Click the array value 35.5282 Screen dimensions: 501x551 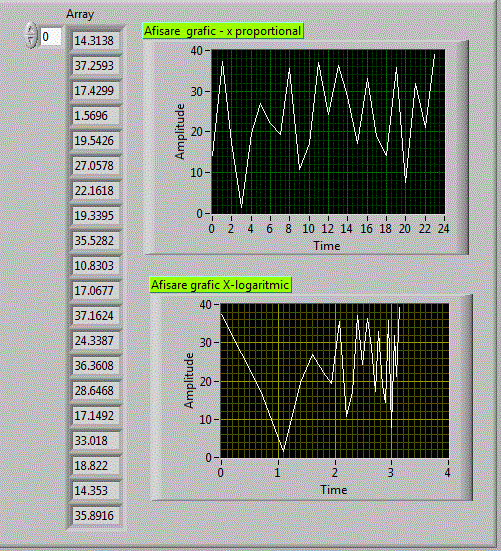coord(94,241)
